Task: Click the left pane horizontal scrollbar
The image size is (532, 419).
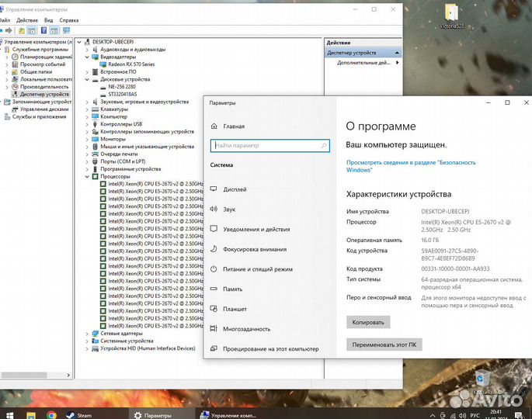Action: [24, 375]
